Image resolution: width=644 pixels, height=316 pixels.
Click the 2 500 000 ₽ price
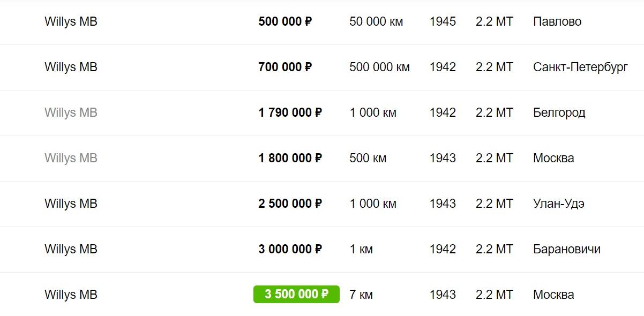[x=290, y=204]
